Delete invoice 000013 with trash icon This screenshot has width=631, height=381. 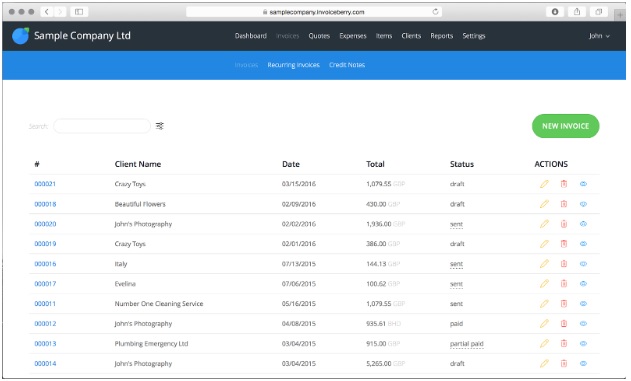pos(564,344)
